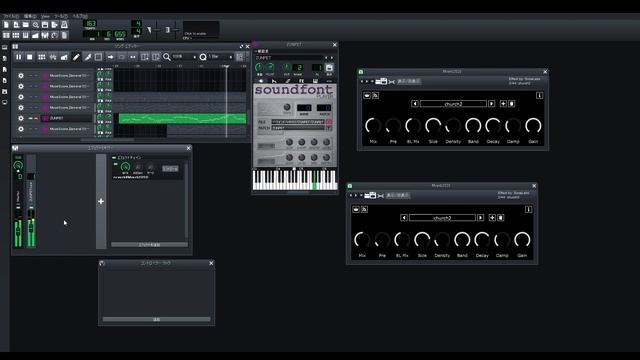Image resolution: width=640 pixels, height=360 pixels.
Task: Open the Tools menu
Action: pos(61,16)
